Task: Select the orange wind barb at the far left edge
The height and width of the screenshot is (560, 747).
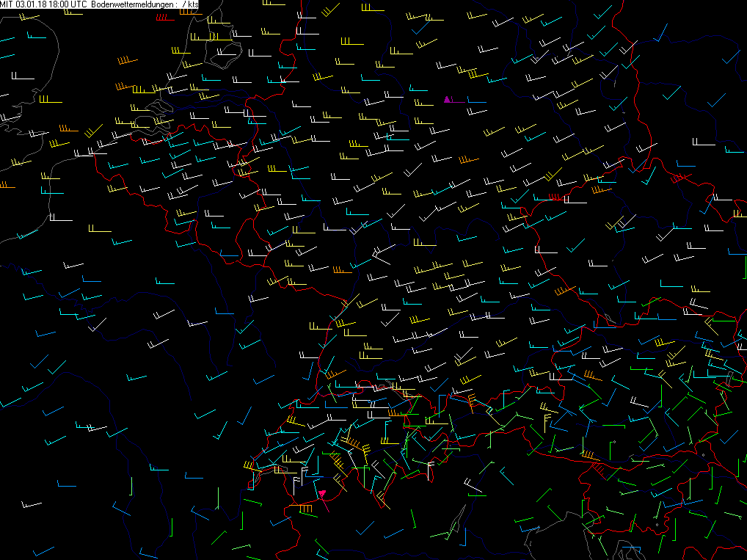Action: tap(7, 185)
